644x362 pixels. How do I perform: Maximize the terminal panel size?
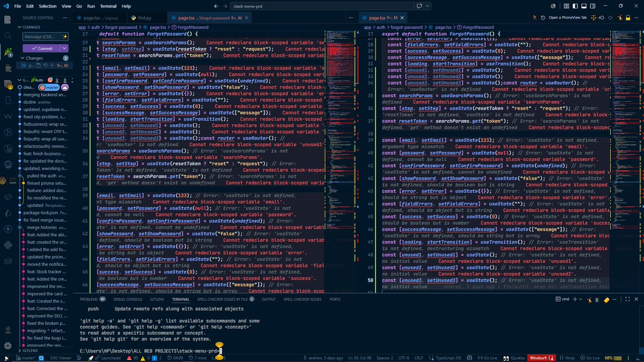[627, 299]
